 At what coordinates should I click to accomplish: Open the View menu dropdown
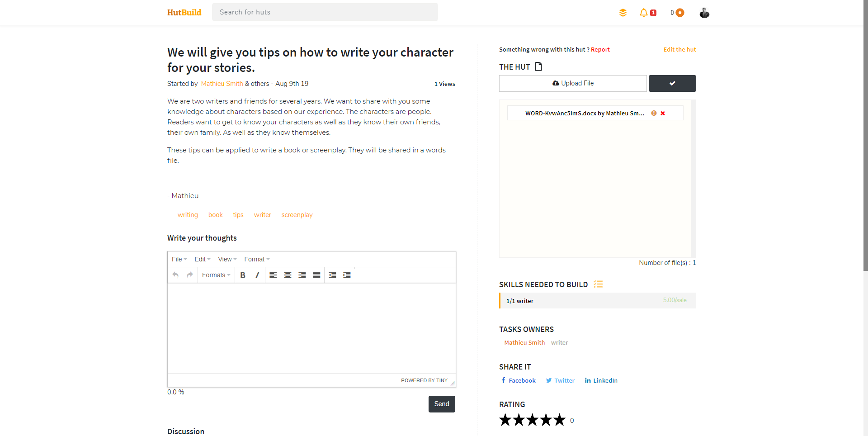[227, 259]
